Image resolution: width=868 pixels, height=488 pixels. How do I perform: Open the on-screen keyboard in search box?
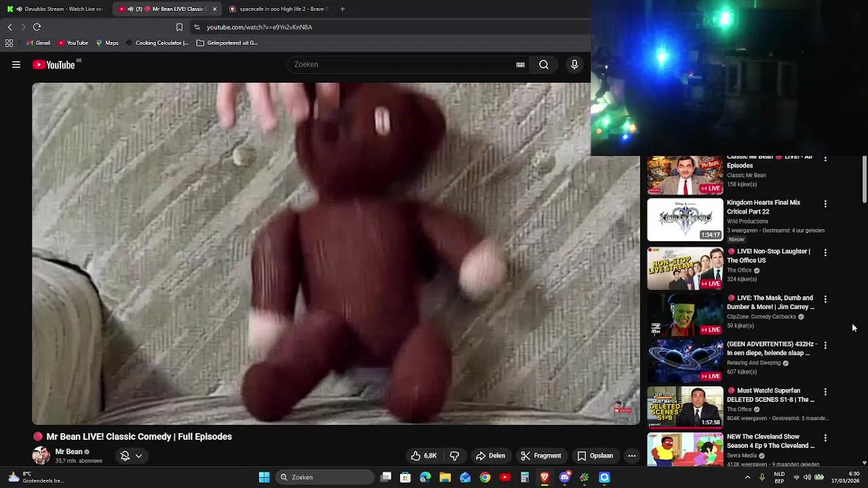click(520, 64)
